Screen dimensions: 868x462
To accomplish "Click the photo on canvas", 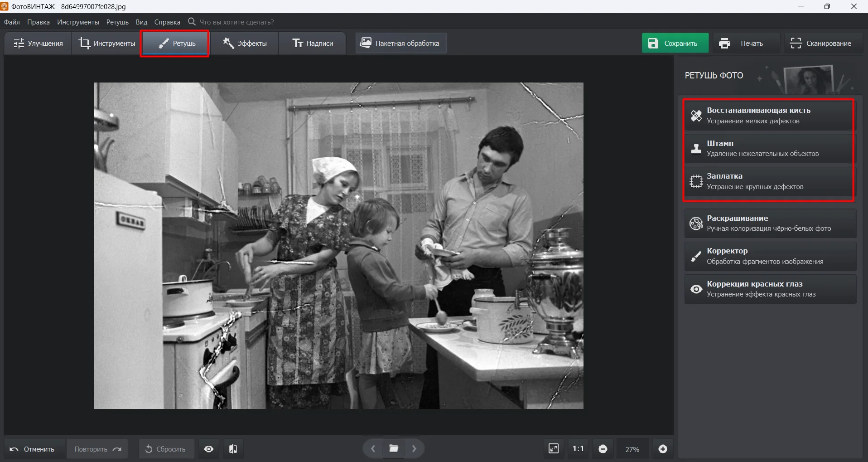I will [x=338, y=246].
